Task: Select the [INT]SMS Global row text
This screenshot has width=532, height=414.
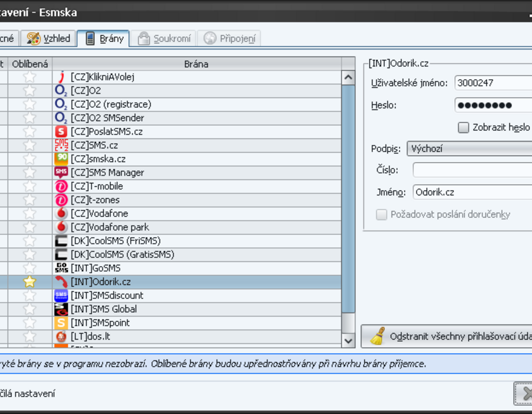Action: (104, 309)
